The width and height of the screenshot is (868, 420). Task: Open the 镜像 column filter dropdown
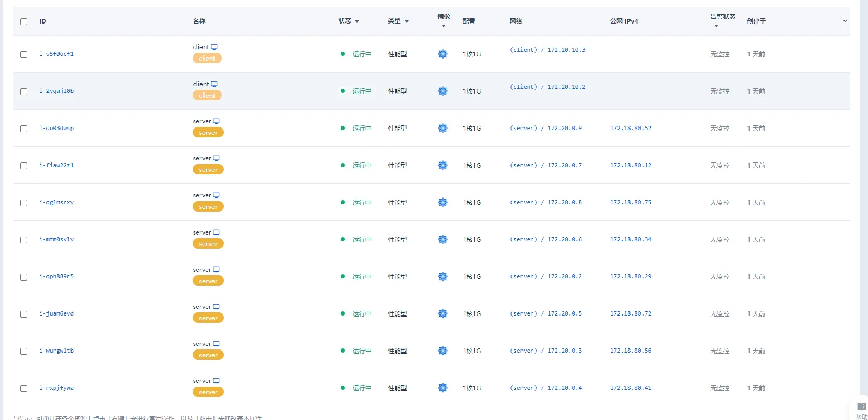click(444, 26)
